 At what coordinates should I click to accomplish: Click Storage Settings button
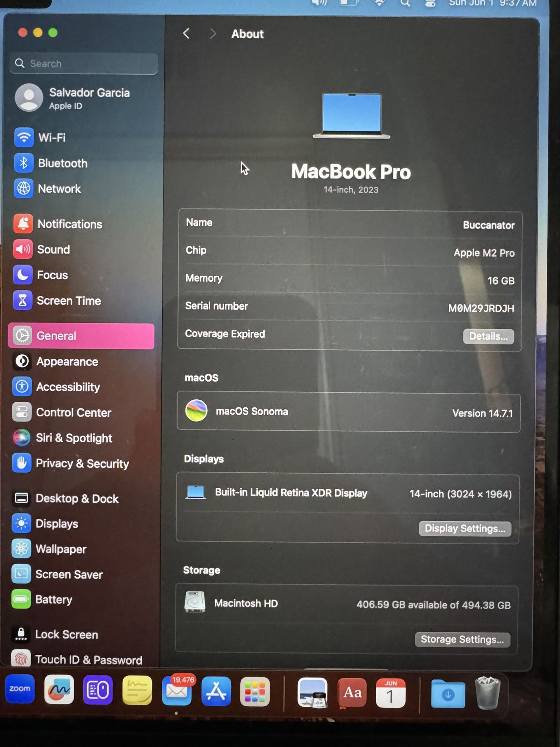click(x=462, y=640)
